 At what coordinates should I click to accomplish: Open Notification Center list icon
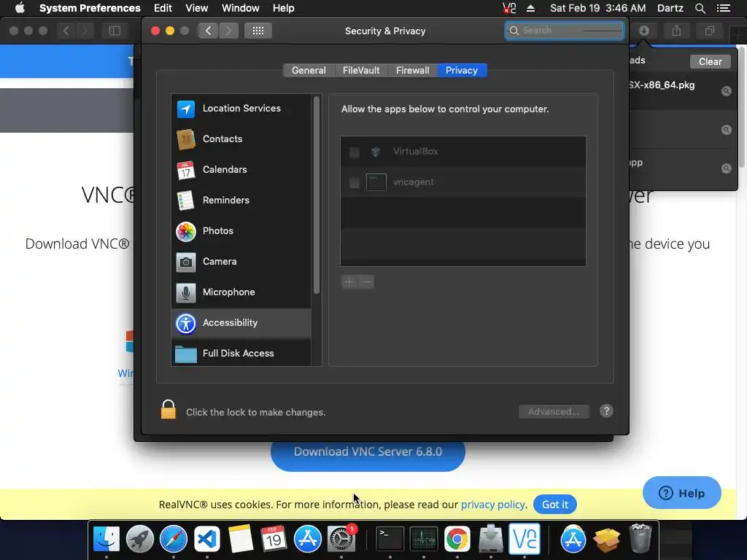tap(724, 8)
